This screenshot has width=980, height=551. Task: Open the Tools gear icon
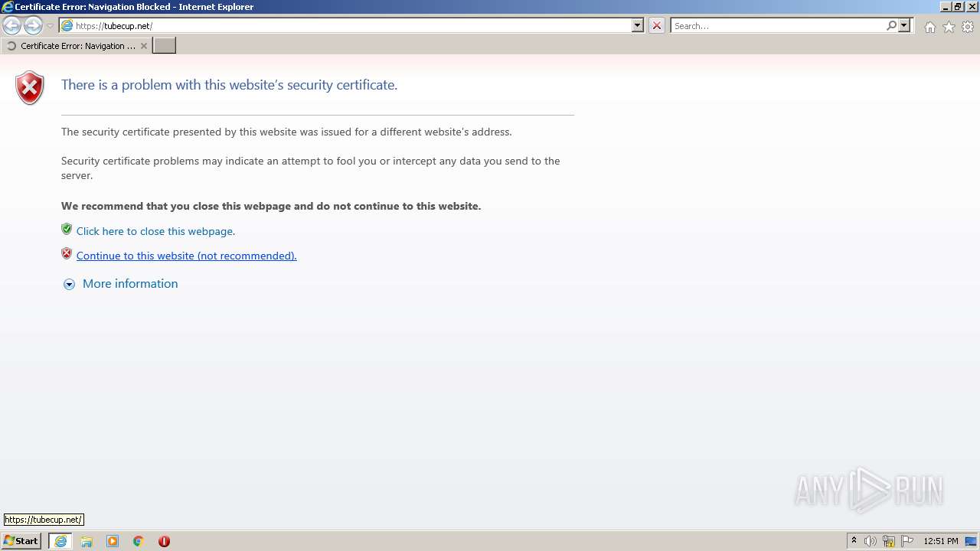coord(968,27)
